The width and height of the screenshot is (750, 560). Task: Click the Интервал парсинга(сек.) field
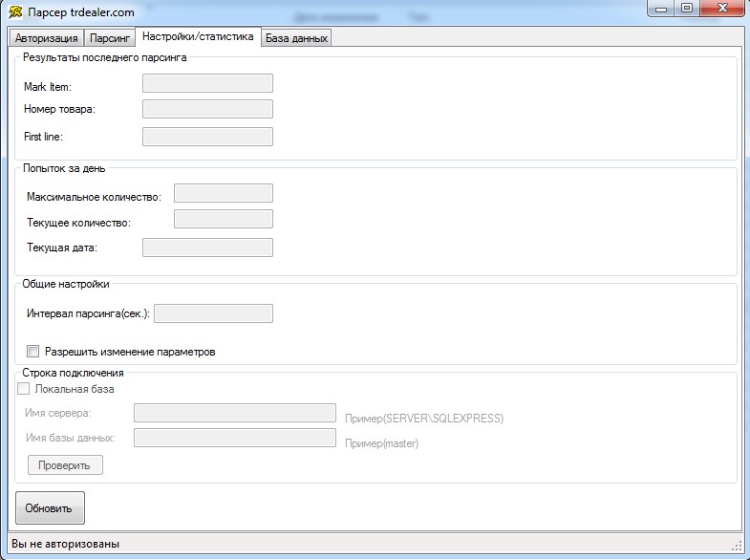213,313
